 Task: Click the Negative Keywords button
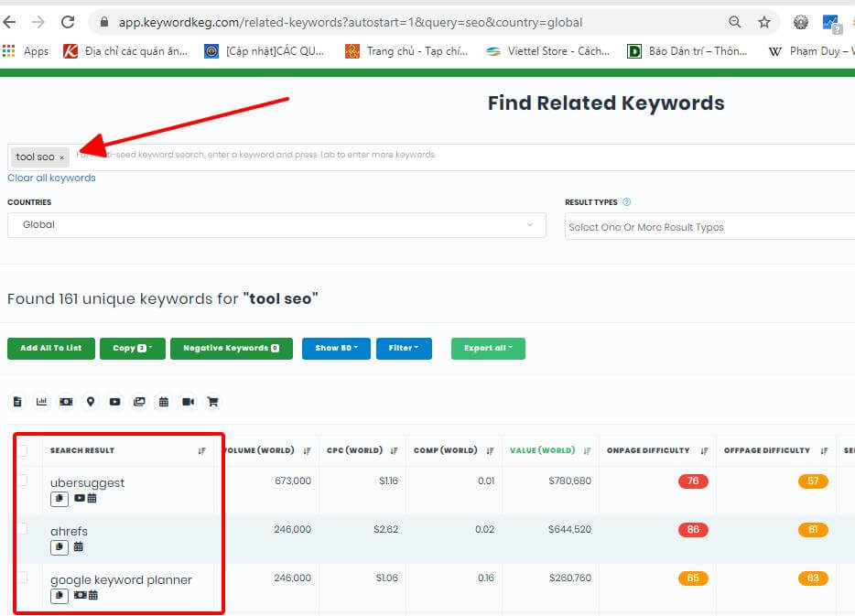pyautogui.click(x=232, y=349)
